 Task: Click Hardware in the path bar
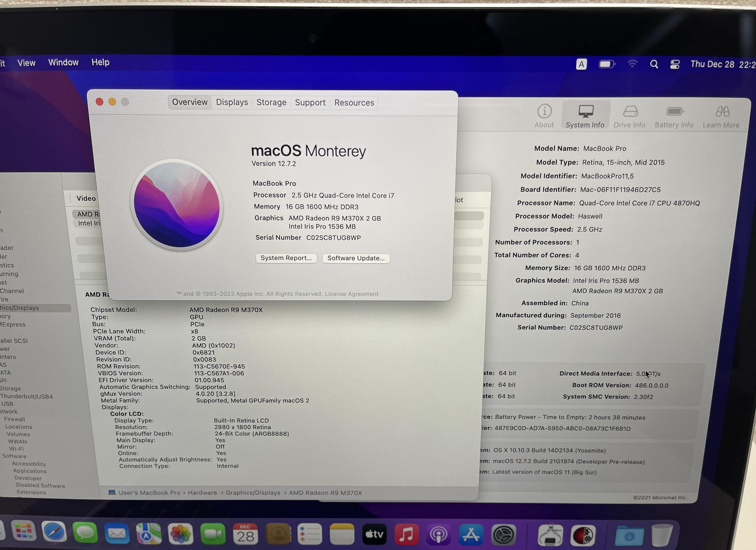point(202,493)
